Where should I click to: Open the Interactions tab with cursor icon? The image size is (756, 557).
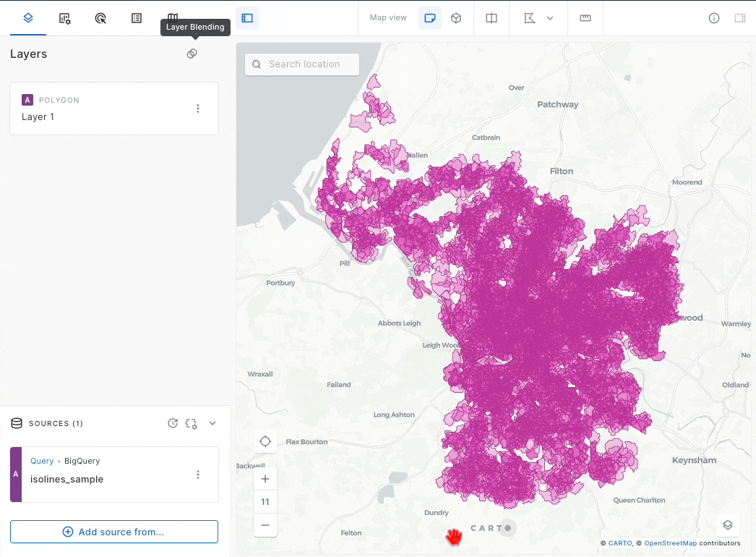click(x=101, y=18)
